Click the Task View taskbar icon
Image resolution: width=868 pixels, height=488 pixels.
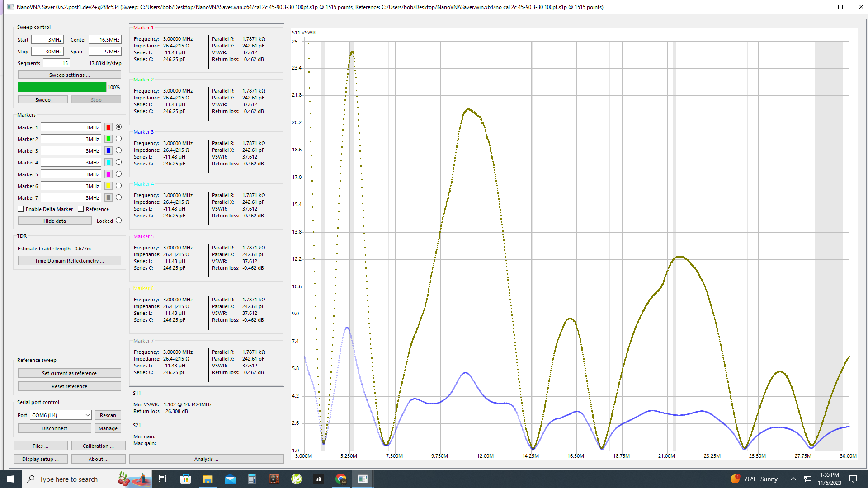coord(163,479)
